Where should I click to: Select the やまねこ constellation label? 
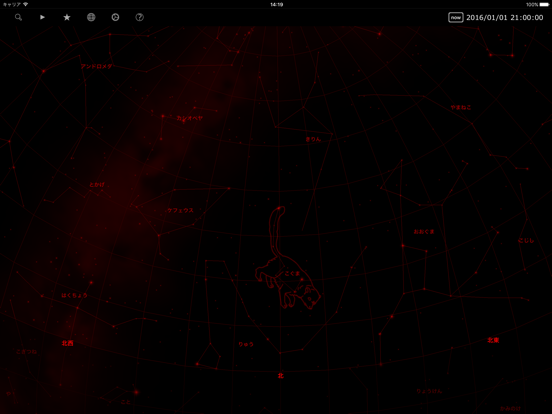(x=461, y=107)
